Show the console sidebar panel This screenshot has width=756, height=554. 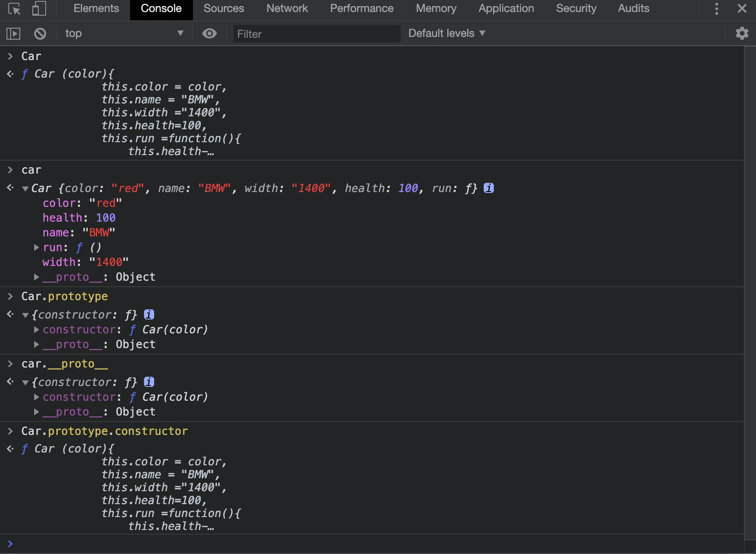[x=13, y=33]
